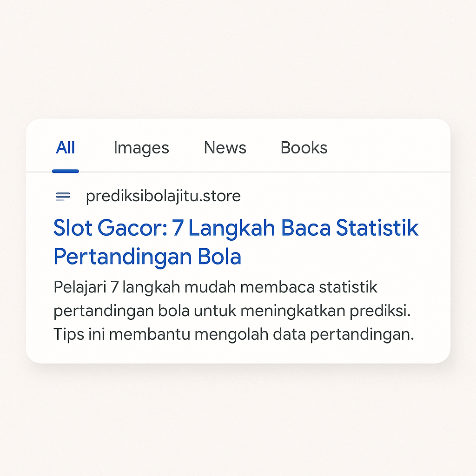Click the word "Statistik" in the headline

point(377,228)
